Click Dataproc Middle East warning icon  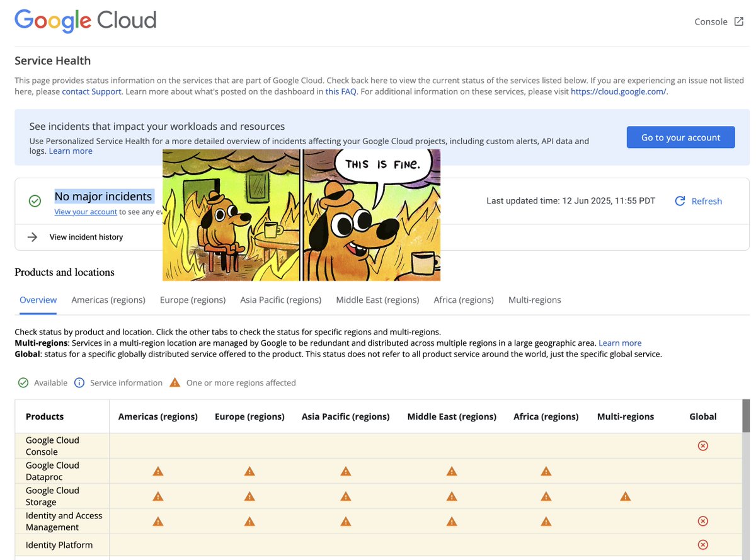452,471
